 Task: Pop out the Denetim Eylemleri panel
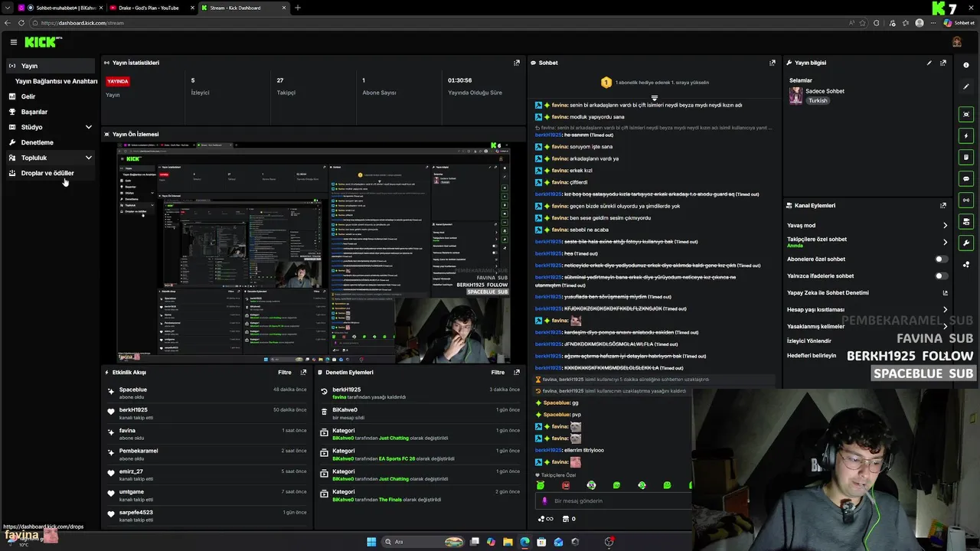click(x=517, y=372)
